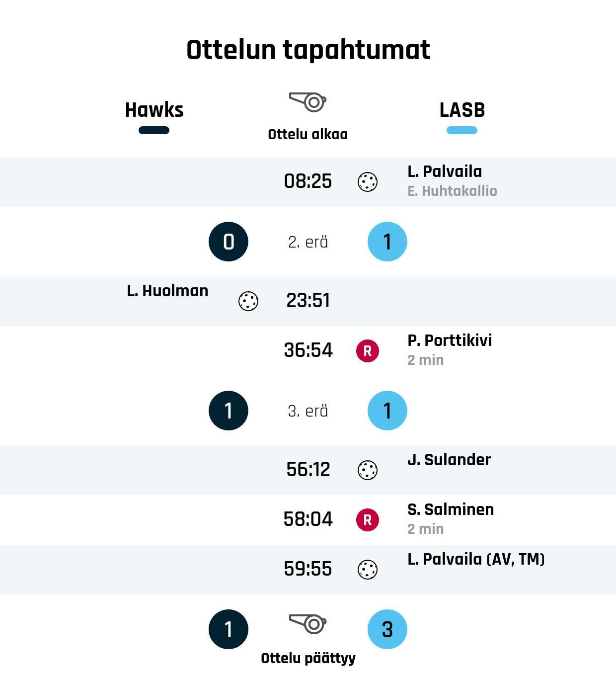Select the LASB team heading
616x675 pixels.
tap(462, 110)
